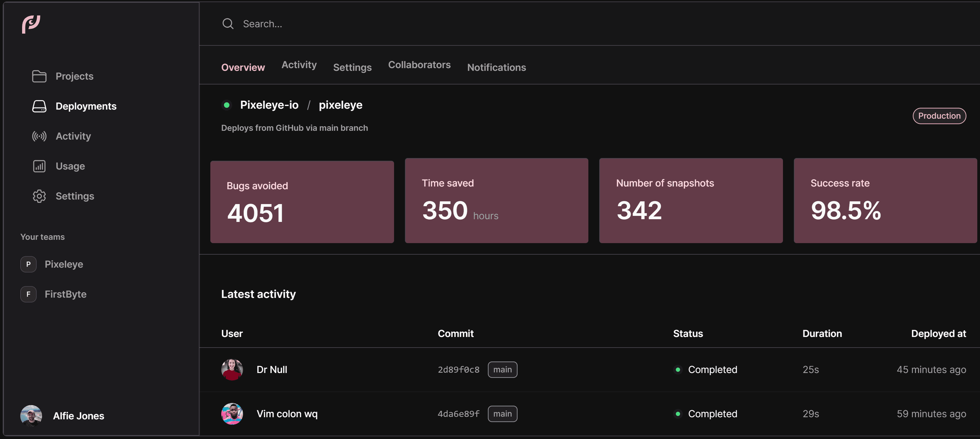Screen dimensions: 980x439
Task: Click the Settings gear icon
Action: (39, 196)
